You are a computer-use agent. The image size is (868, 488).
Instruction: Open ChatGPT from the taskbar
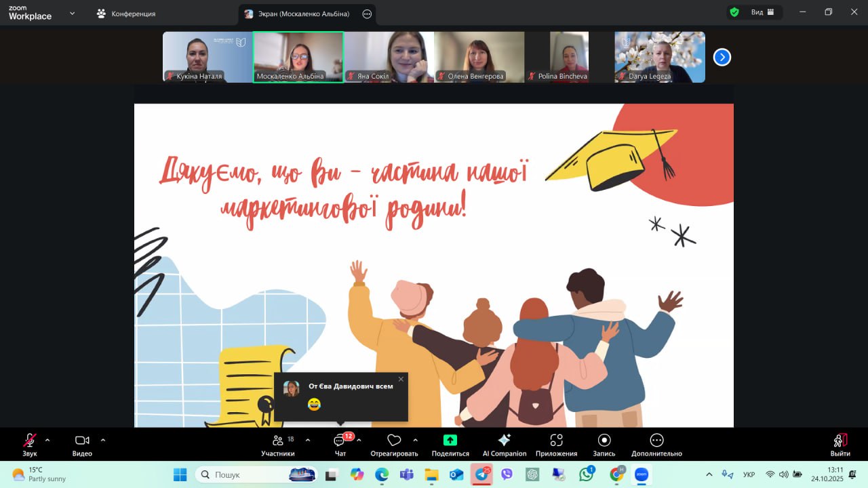click(x=532, y=474)
